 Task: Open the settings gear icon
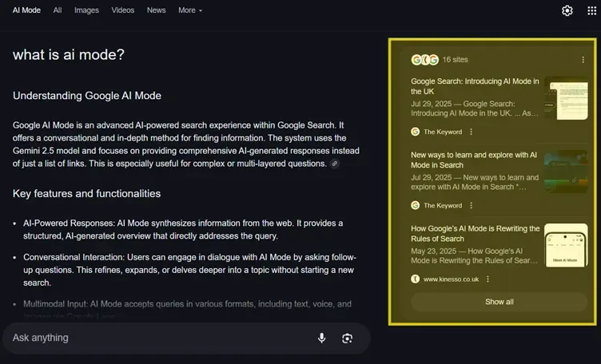pyautogui.click(x=567, y=10)
